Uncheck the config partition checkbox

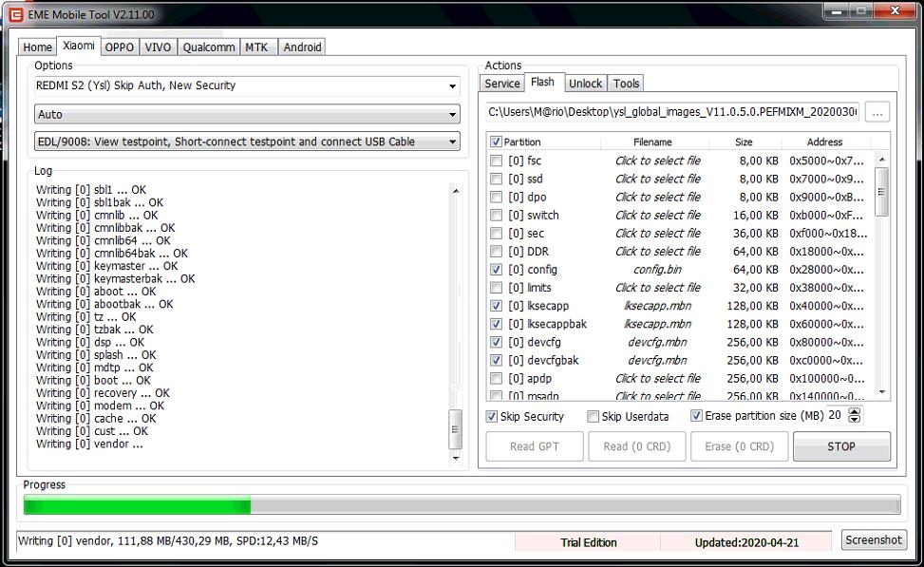(x=496, y=270)
